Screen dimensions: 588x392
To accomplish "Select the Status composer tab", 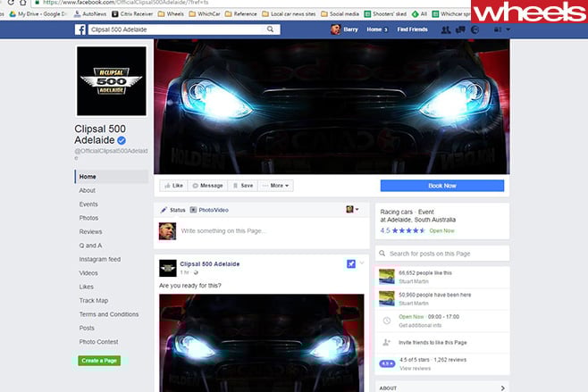I will pos(172,210).
